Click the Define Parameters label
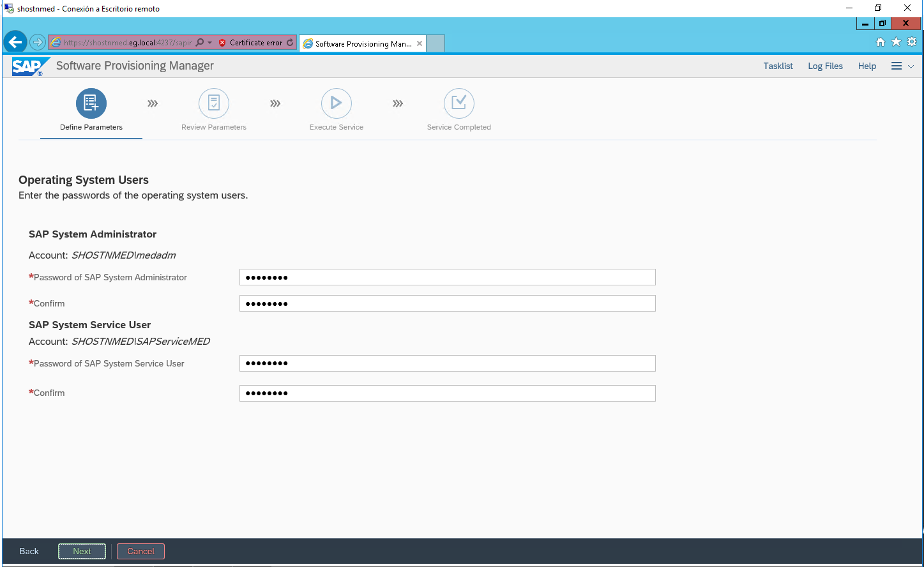The image size is (924, 567). coord(91,127)
